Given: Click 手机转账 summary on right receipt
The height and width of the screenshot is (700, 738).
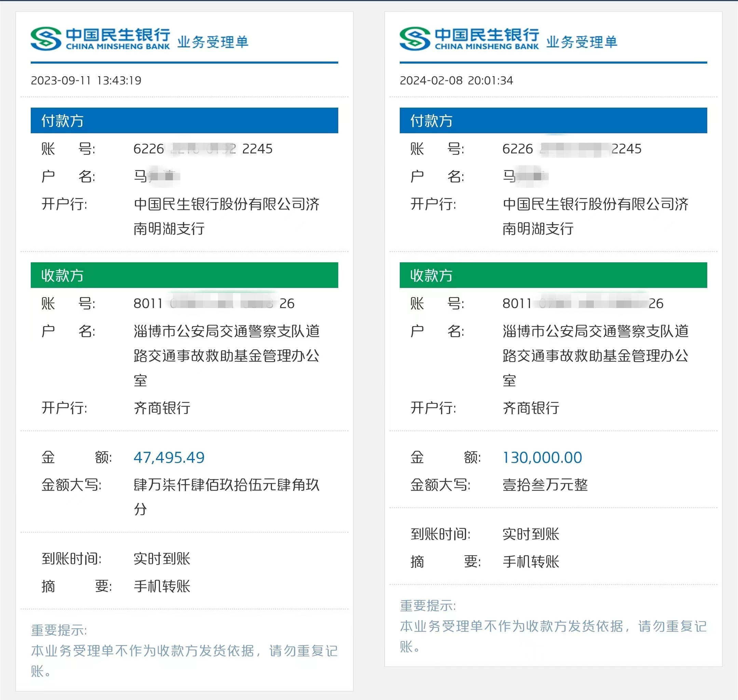Looking at the screenshot, I should click(x=531, y=562).
